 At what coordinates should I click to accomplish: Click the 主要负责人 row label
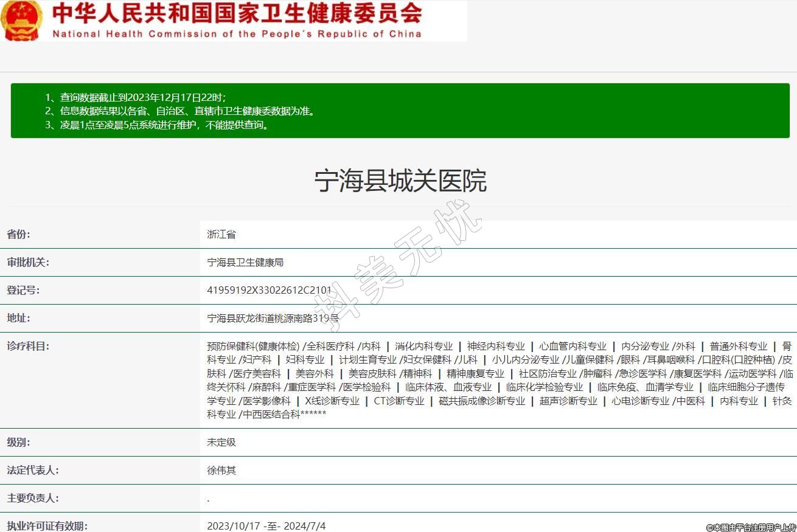coord(33,498)
